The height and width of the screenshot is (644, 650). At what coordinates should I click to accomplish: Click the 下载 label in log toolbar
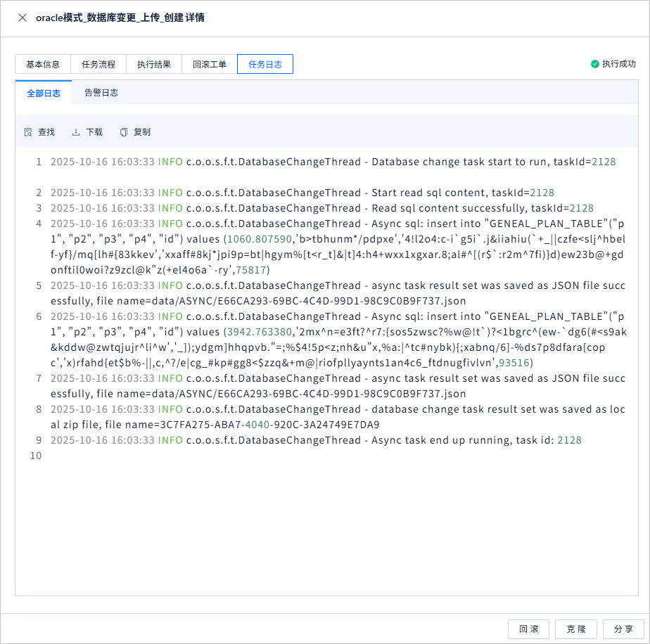pyautogui.click(x=94, y=131)
